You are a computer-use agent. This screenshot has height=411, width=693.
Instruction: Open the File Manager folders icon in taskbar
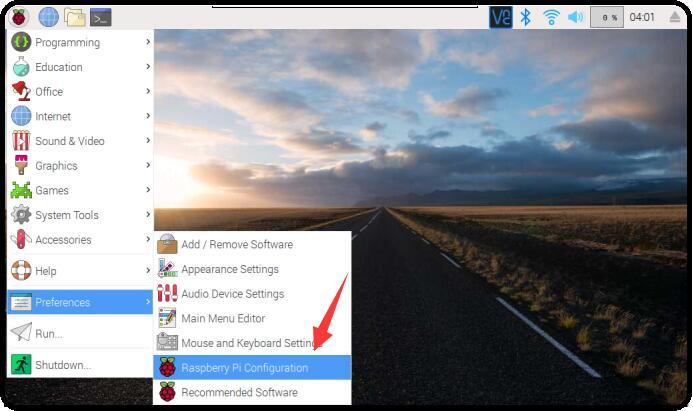75,18
